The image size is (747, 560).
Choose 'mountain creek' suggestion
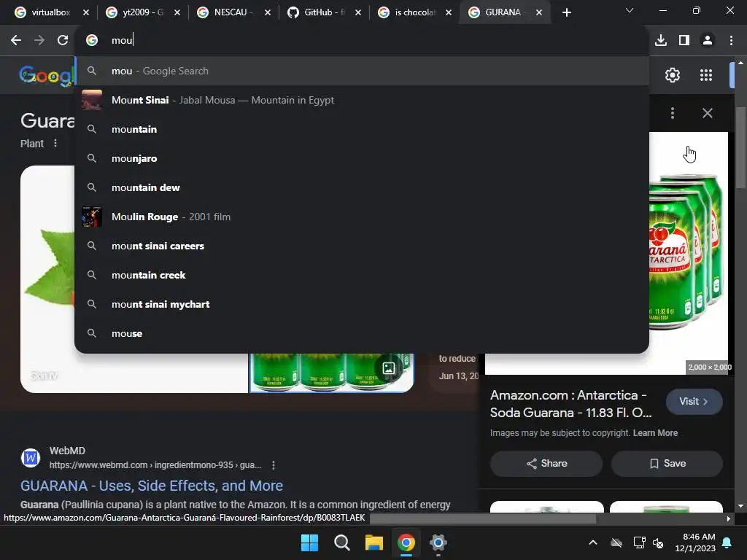362,275
